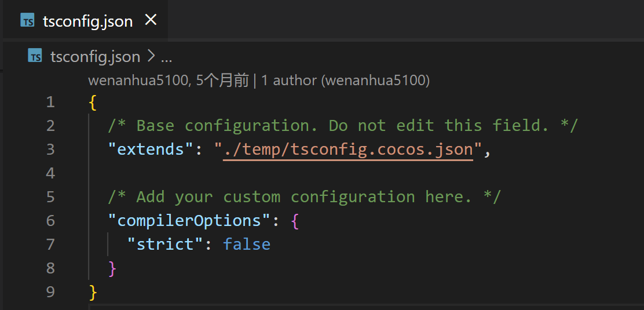This screenshot has width=644, height=310.
Task: Click the pink closing brace on line 8
Action: click(x=112, y=268)
